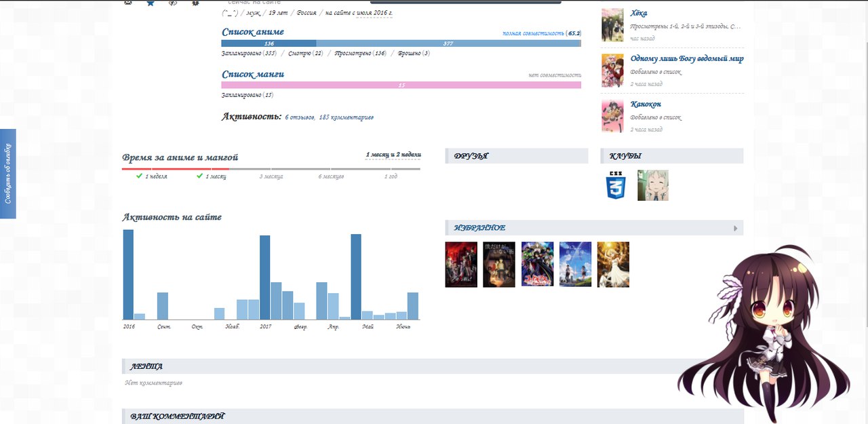Open the second favorite poster
The width and height of the screenshot is (868, 424).
point(499,265)
